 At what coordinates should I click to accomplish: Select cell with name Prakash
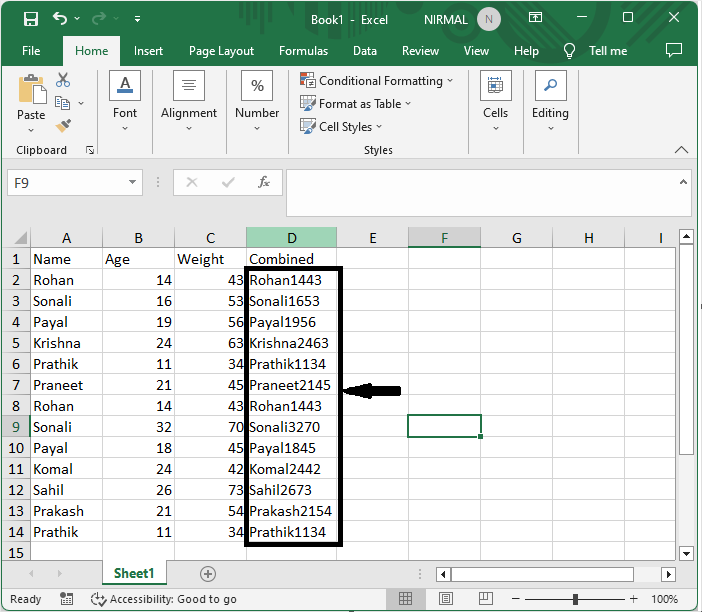(66, 511)
